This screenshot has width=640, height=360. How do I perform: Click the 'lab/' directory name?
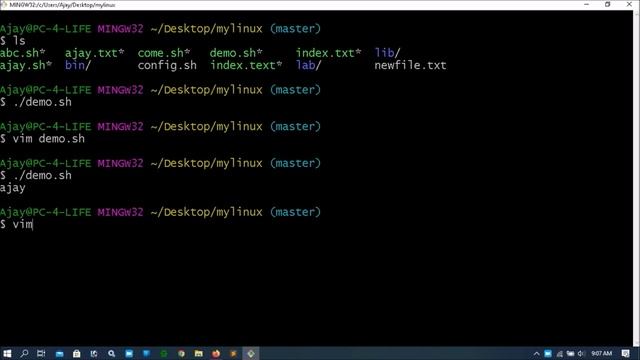[x=309, y=65]
